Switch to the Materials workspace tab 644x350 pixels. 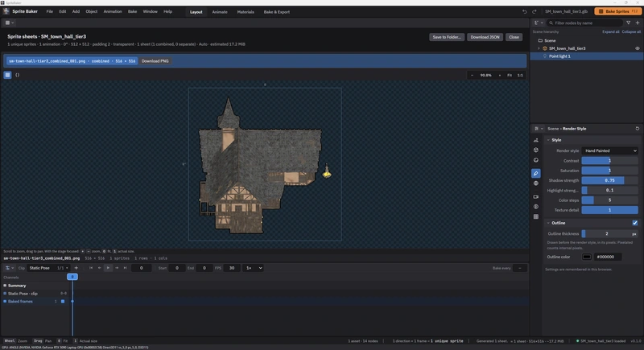tap(246, 12)
